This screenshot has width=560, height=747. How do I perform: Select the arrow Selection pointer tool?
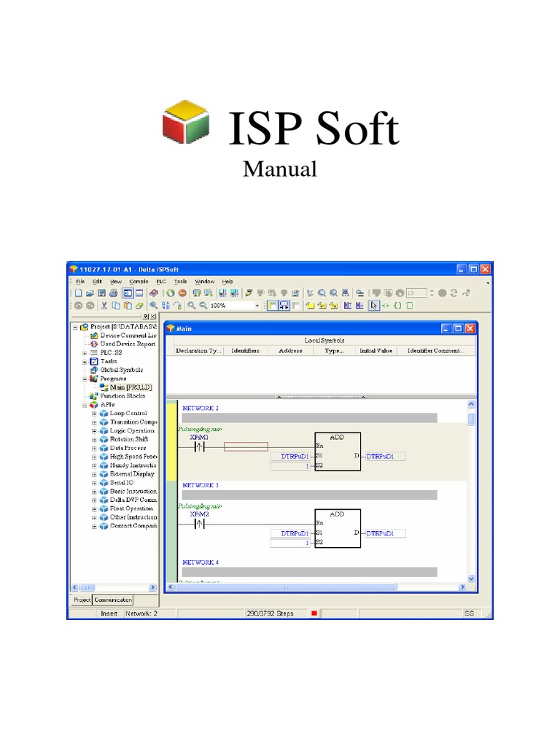click(x=374, y=306)
